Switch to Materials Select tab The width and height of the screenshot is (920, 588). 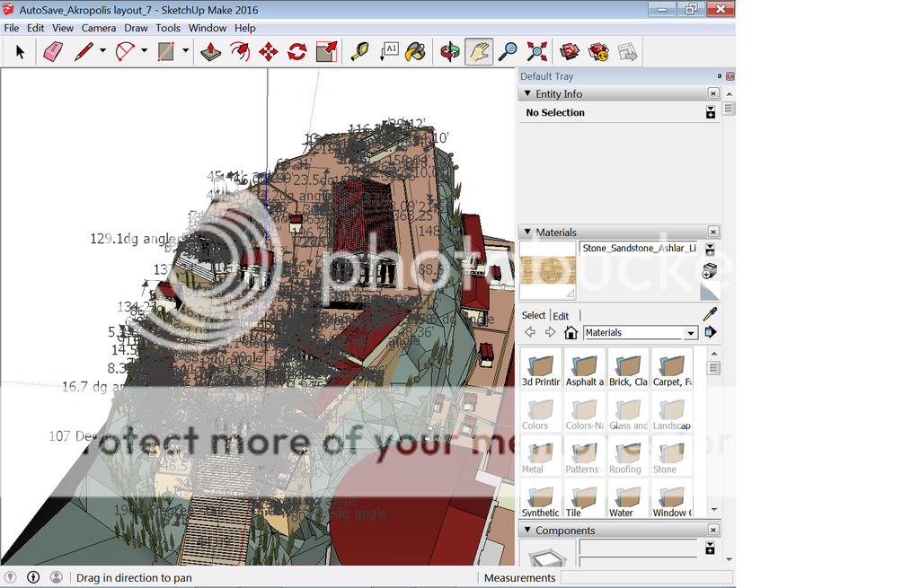coord(534,315)
